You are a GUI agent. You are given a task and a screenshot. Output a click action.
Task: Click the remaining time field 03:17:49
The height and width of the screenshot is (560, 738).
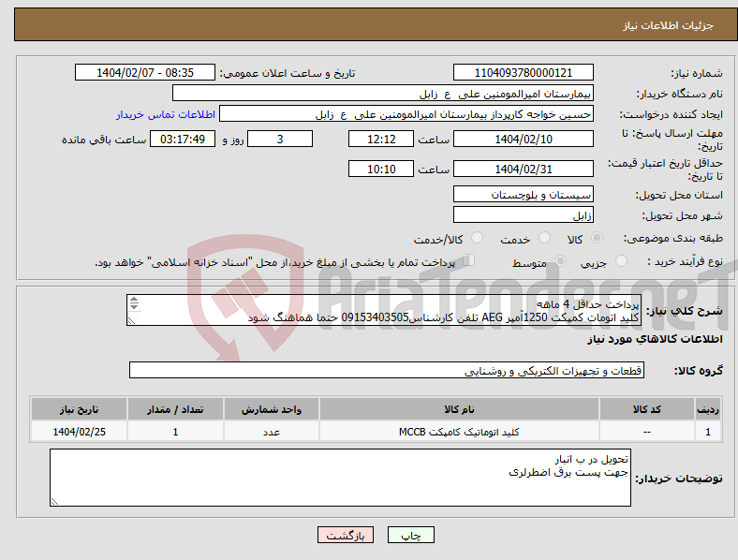tap(183, 139)
